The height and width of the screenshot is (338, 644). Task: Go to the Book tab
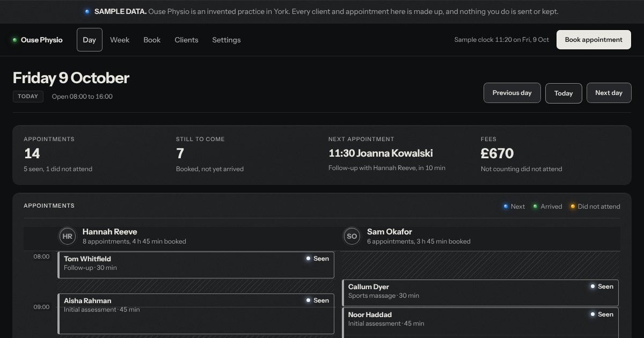click(x=152, y=40)
